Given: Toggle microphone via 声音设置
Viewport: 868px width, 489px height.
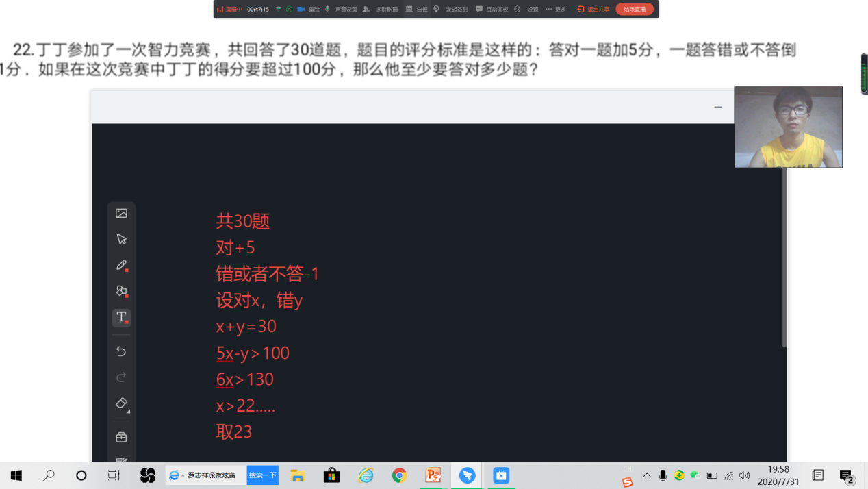Looking at the screenshot, I should coord(341,10).
